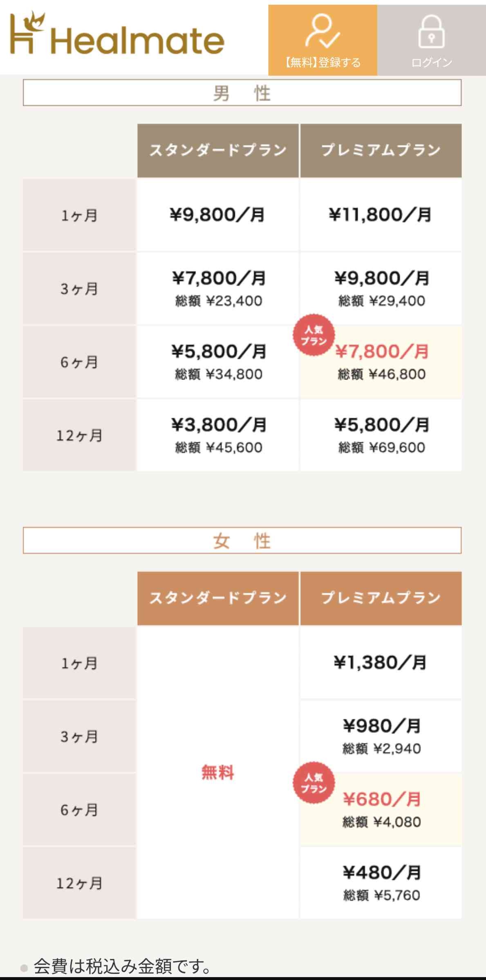Click men's スタンダードプラン column header
This screenshot has height=980, width=486.
pos(218,150)
